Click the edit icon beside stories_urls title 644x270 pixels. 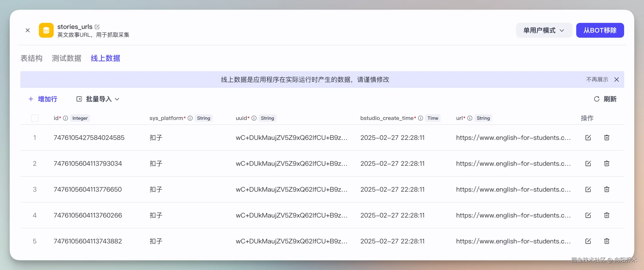point(97,27)
